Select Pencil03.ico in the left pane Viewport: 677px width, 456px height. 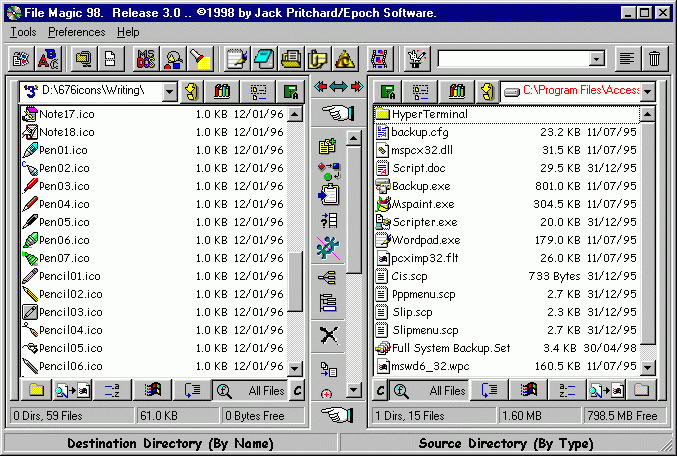point(154,312)
